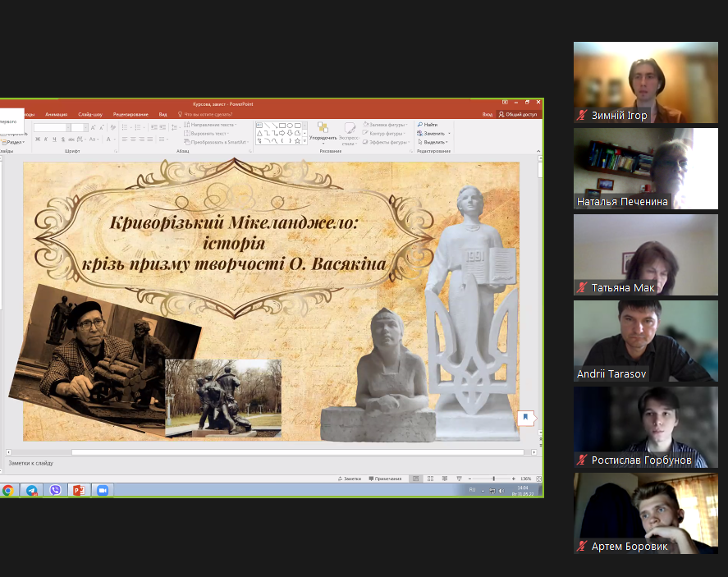728x577 pixels.
Task: Switch to slide sorter view
Action: coord(429,479)
